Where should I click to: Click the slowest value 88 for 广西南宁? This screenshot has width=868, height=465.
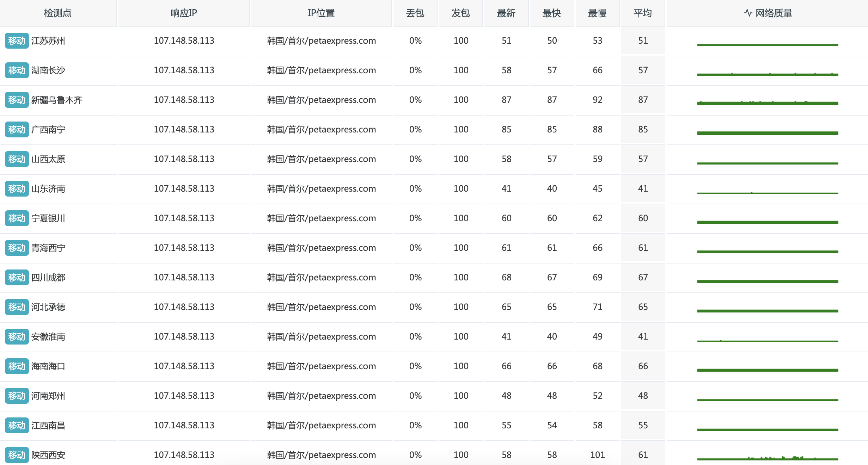(598, 129)
